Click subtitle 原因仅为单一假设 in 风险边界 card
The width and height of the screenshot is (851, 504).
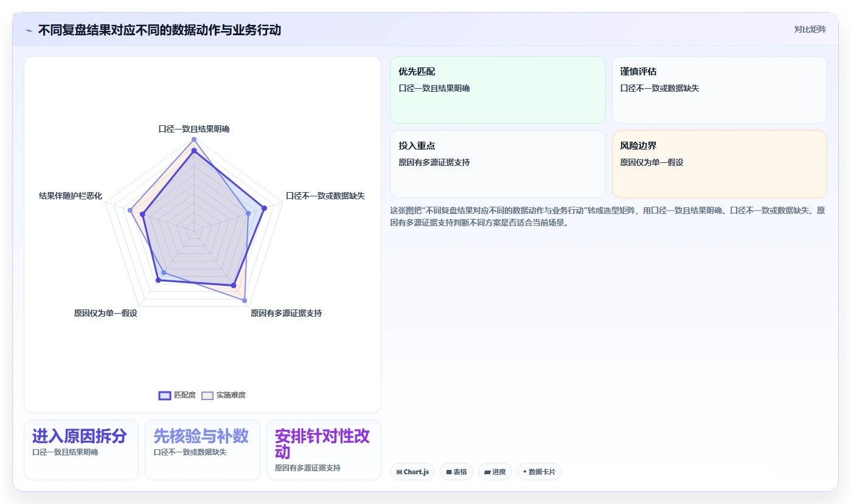(x=651, y=162)
